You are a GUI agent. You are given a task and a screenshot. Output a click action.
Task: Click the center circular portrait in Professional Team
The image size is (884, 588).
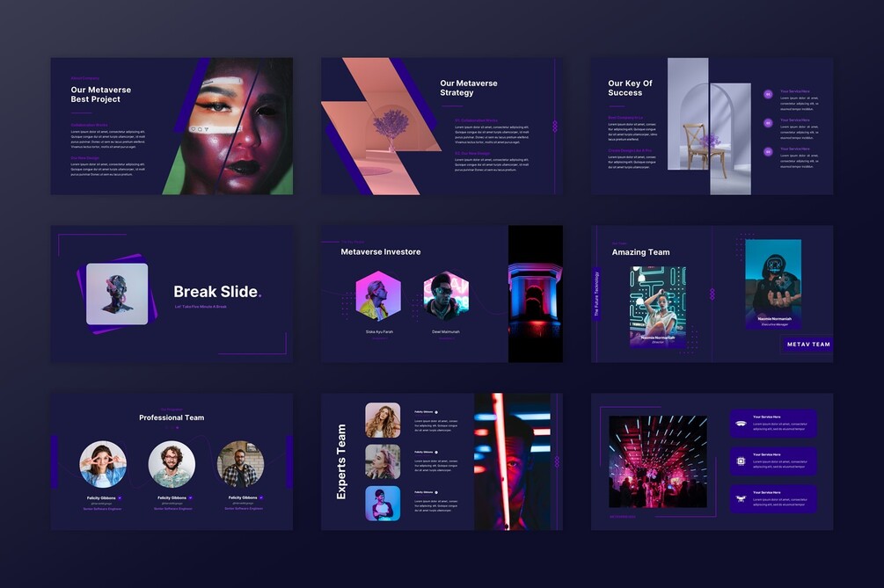pyautogui.click(x=172, y=464)
